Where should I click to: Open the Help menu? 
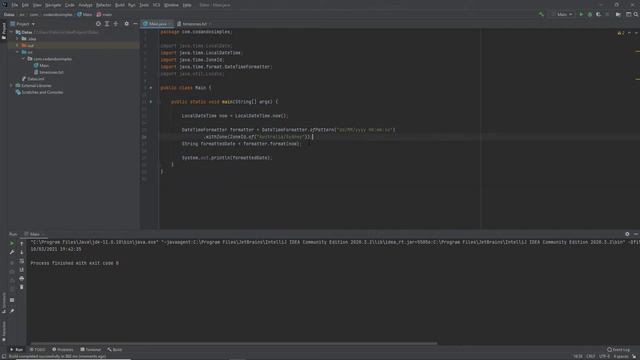click(x=187, y=5)
